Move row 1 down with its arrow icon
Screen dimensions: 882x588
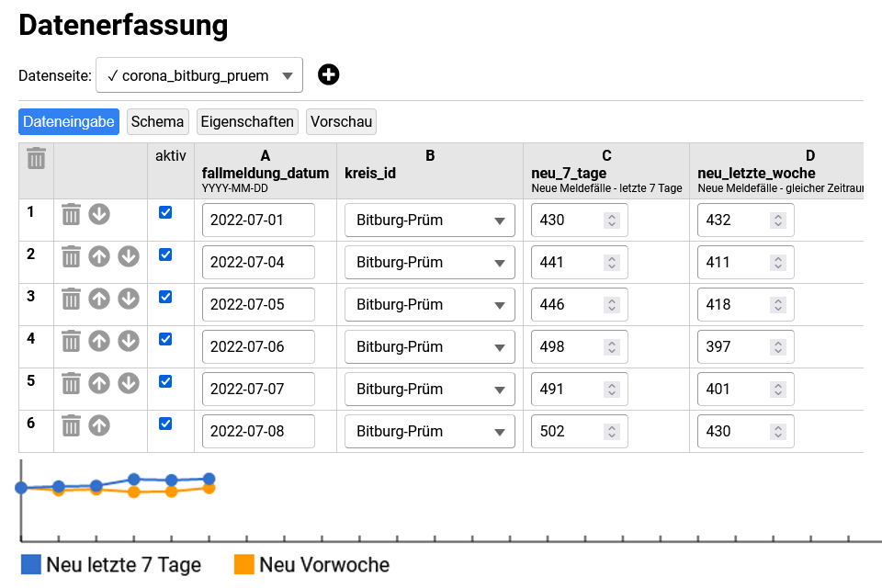pos(99,214)
